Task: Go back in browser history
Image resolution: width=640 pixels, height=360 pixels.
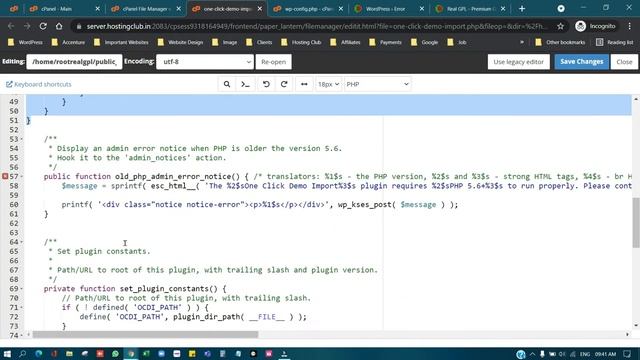Action: (11, 26)
